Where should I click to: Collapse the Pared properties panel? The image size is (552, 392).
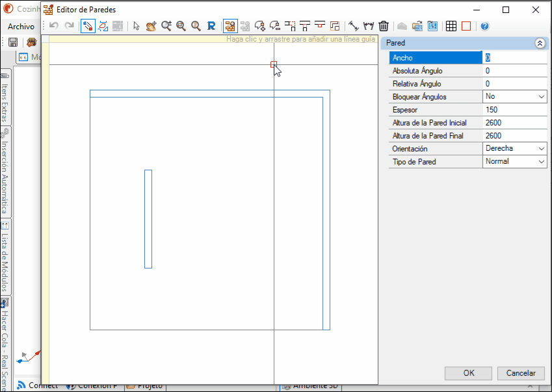[x=540, y=43]
